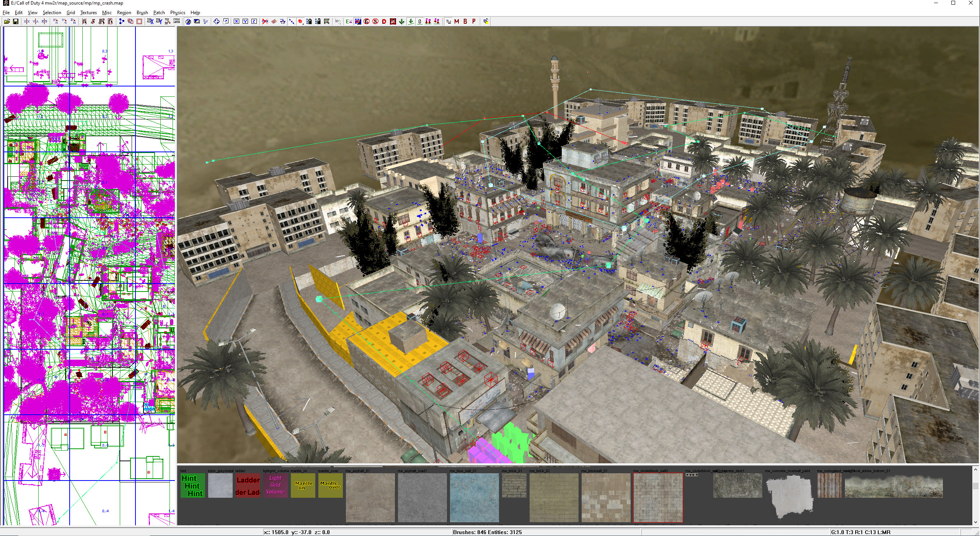This screenshot has width=980, height=536.
Task: Rotate selection around Z axis
Action: tap(73, 21)
